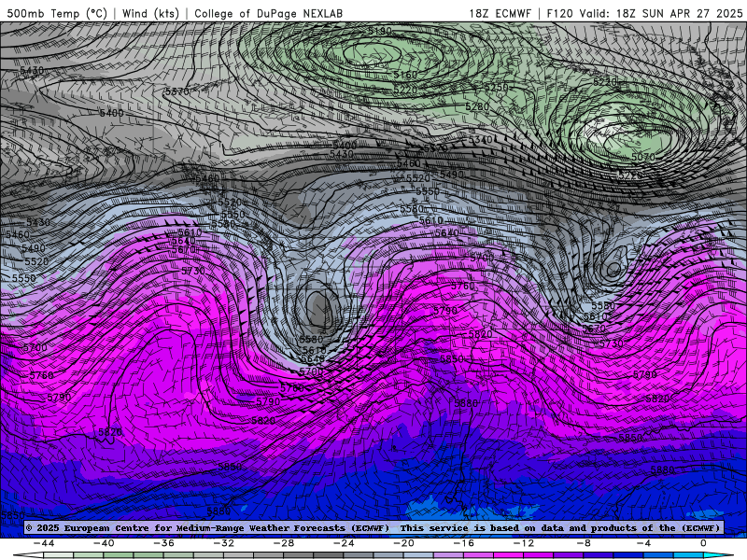
Task: Click the -44 color scale label
Action: pyautogui.click(x=44, y=543)
